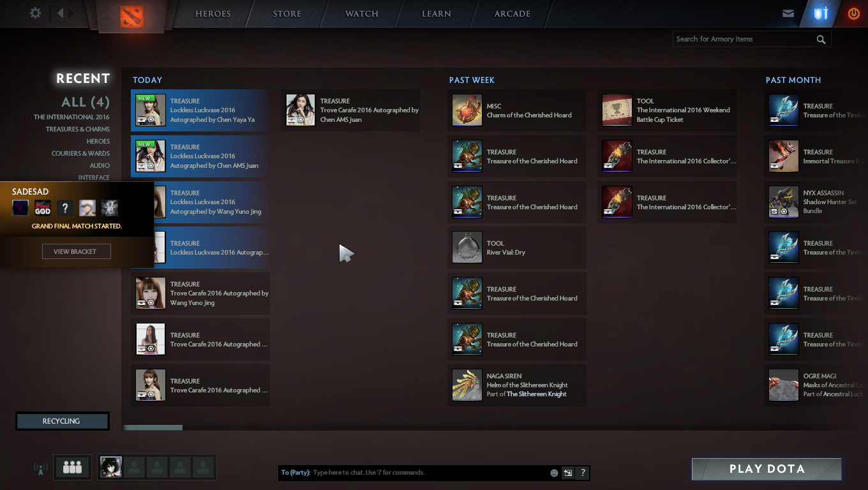Select River Vial: Dry tool item
Image resolution: width=868 pixels, height=490 pixels.
click(517, 248)
